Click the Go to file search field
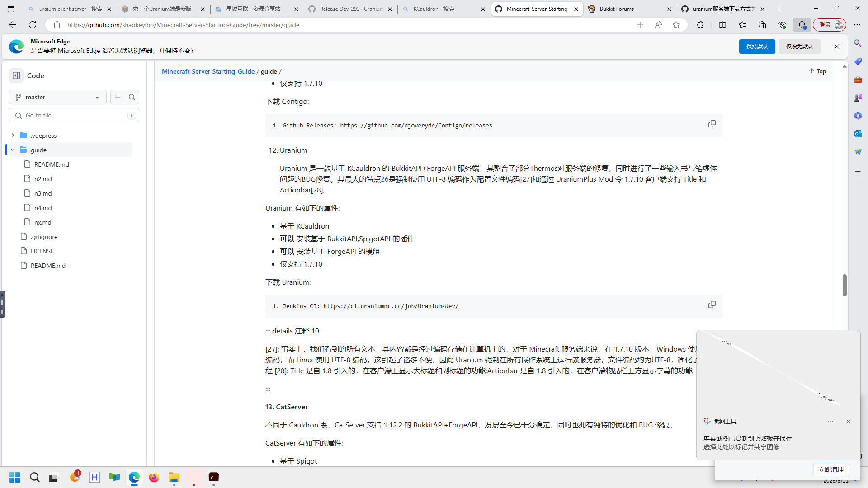The width and height of the screenshot is (868, 488). pos(74,115)
